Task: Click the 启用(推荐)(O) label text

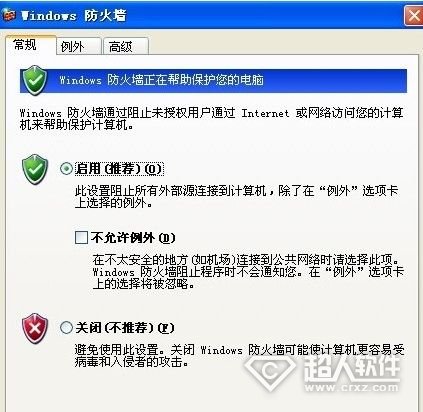Action: coord(119,169)
